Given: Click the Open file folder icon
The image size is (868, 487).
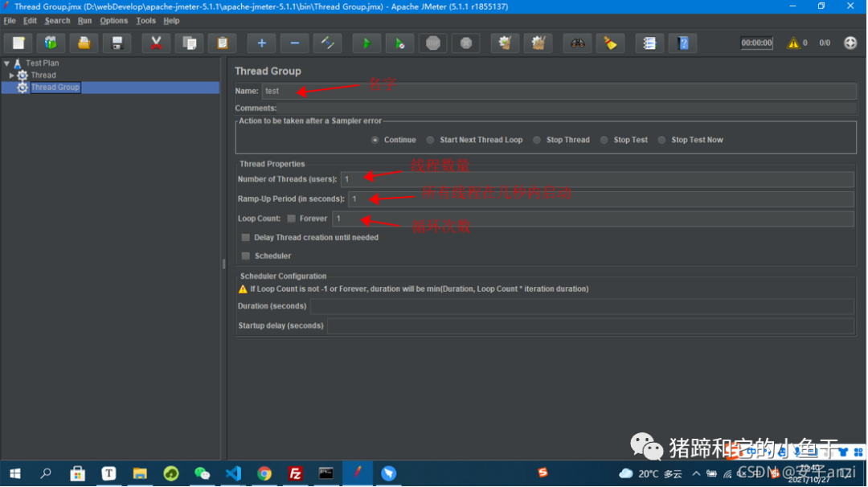Looking at the screenshot, I should [84, 43].
